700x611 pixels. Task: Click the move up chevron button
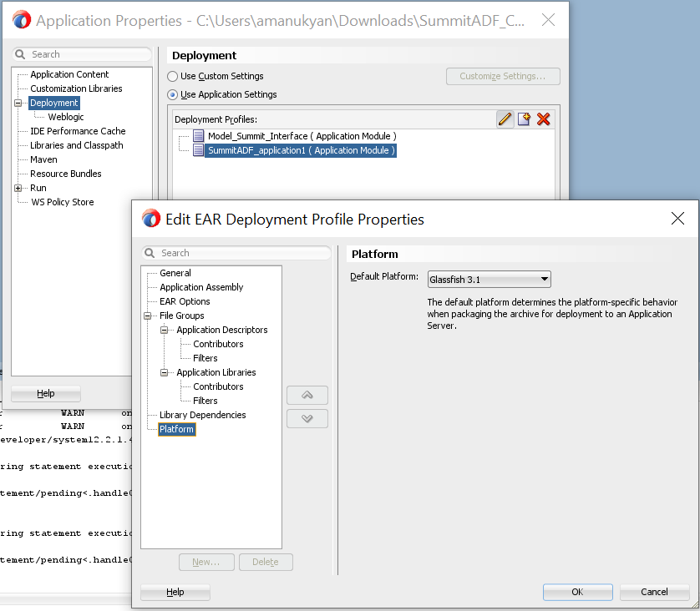click(x=307, y=395)
